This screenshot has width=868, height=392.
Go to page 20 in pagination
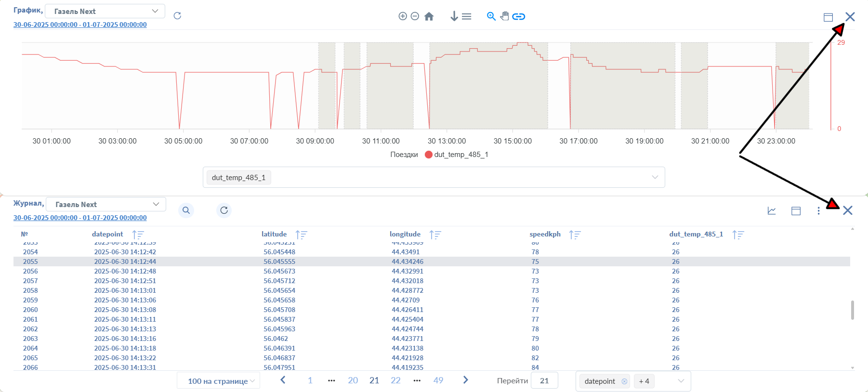point(353,380)
